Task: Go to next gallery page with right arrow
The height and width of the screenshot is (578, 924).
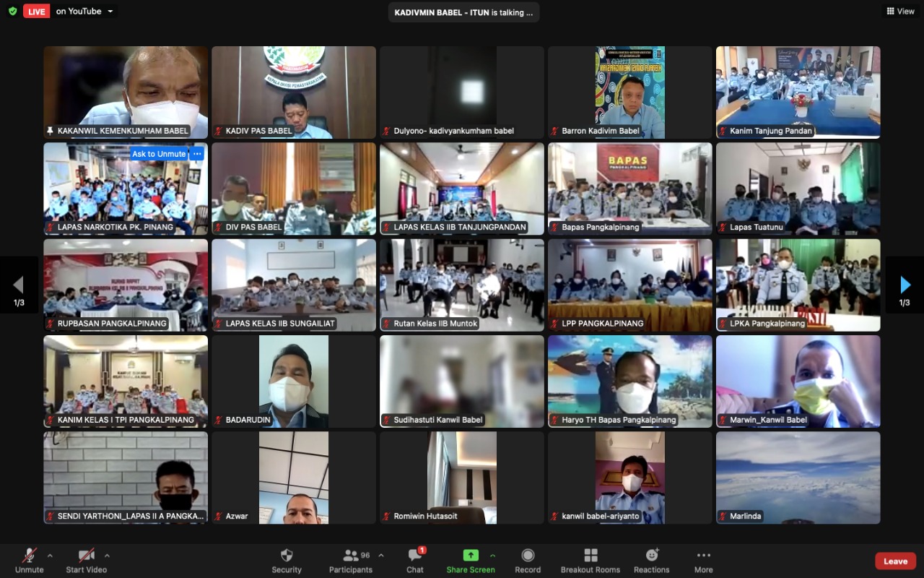Action: (905, 285)
